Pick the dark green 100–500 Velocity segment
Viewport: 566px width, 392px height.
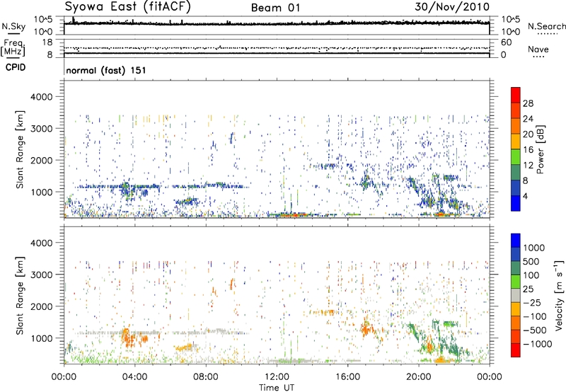tap(516, 268)
